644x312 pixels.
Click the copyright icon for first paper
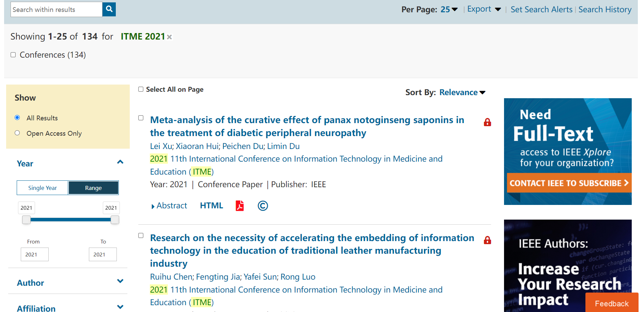(263, 206)
